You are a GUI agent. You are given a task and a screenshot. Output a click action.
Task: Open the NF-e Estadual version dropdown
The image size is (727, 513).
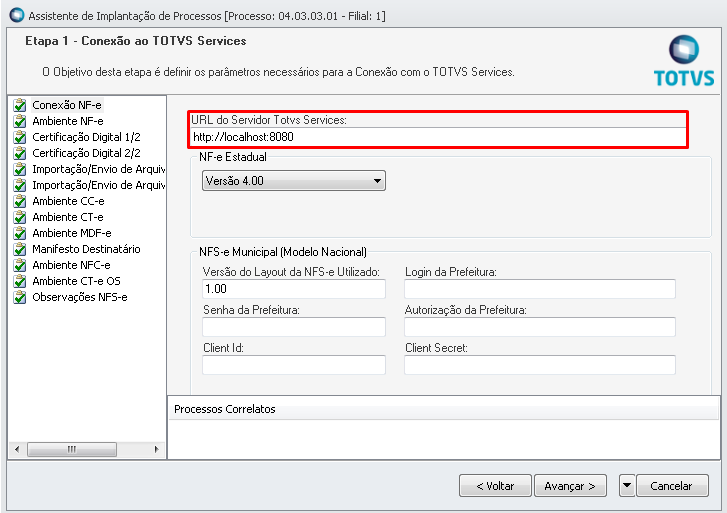point(293,181)
